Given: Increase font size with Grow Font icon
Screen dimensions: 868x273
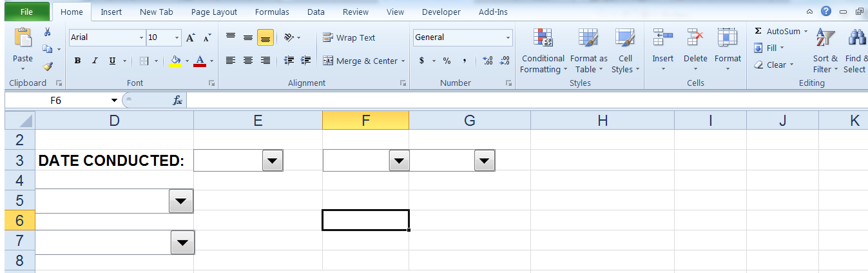Looking at the screenshot, I should click(191, 38).
